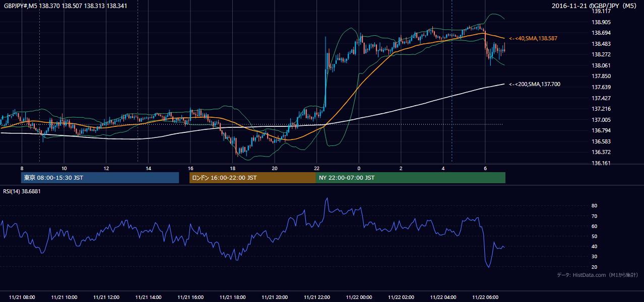Click the RSI axis value 50
Image resolution: width=644 pixels, height=302 pixels.
tap(594, 236)
